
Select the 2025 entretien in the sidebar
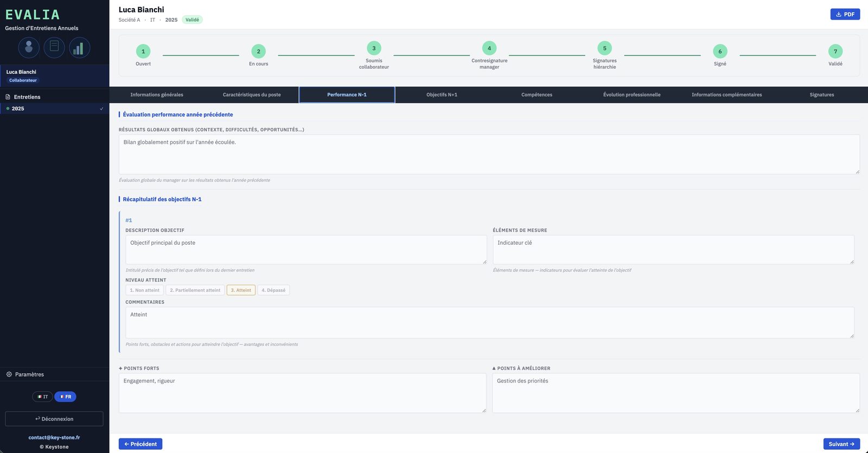[x=54, y=109]
